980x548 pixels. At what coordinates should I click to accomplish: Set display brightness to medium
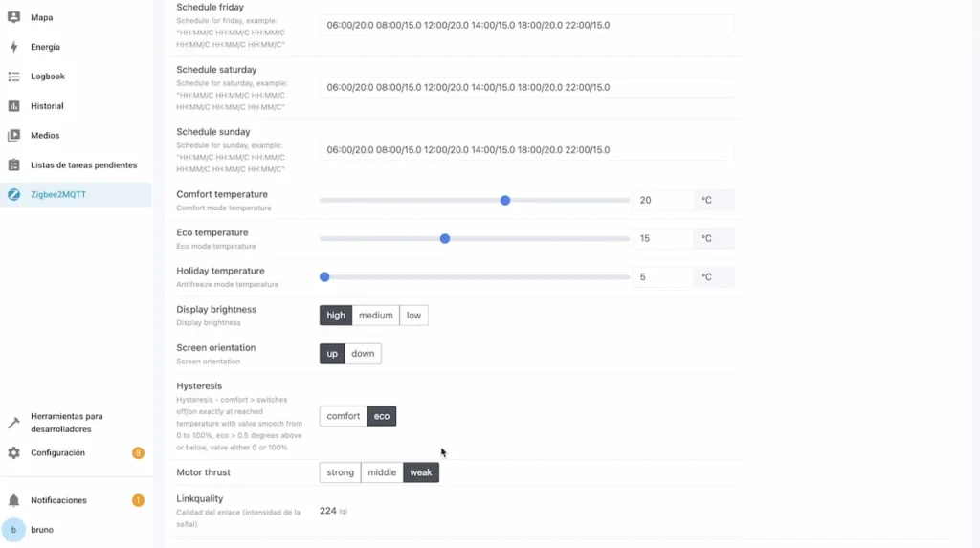tap(375, 316)
